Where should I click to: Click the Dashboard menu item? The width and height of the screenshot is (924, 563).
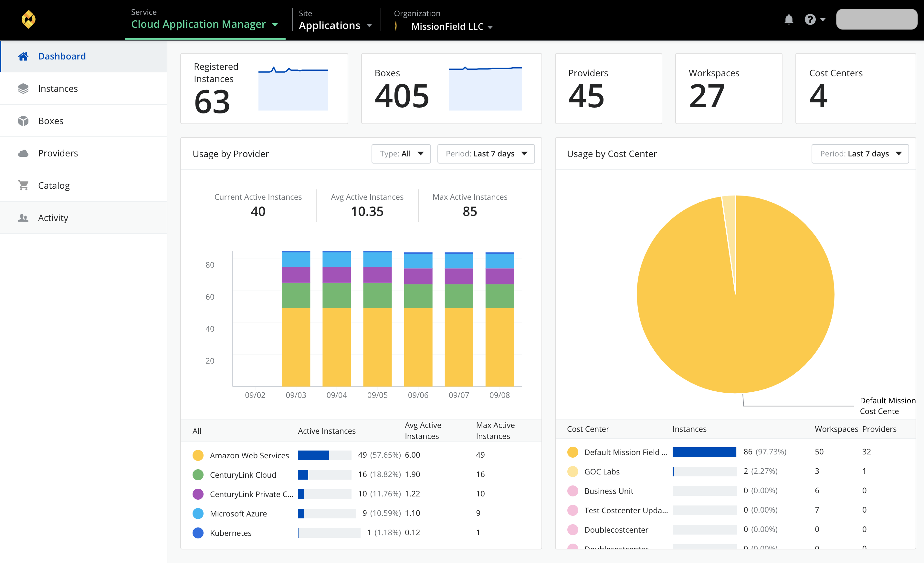(61, 56)
